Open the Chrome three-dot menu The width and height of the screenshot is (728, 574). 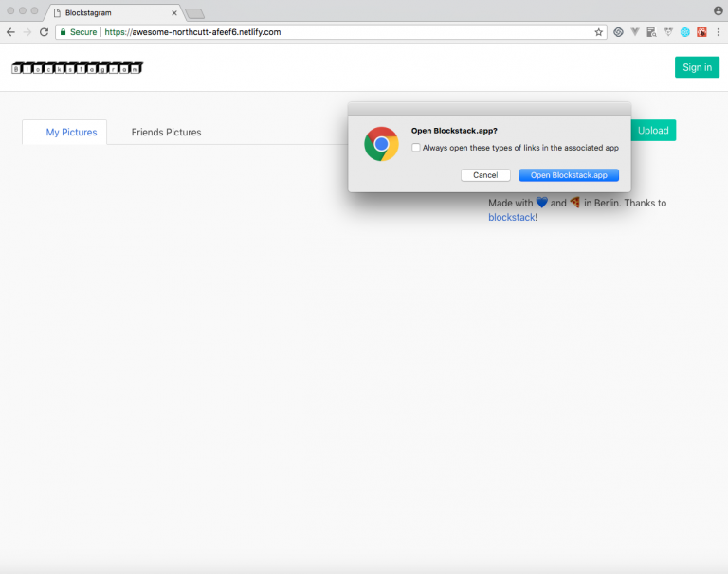point(718,31)
